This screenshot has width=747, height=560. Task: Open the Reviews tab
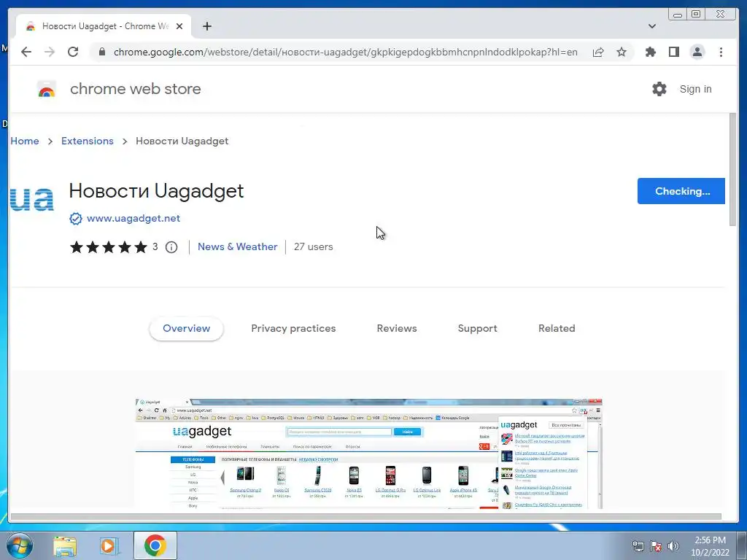[397, 329]
